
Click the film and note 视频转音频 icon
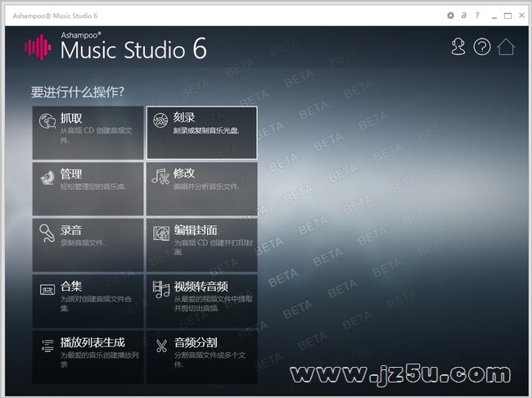[x=160, y=289]
